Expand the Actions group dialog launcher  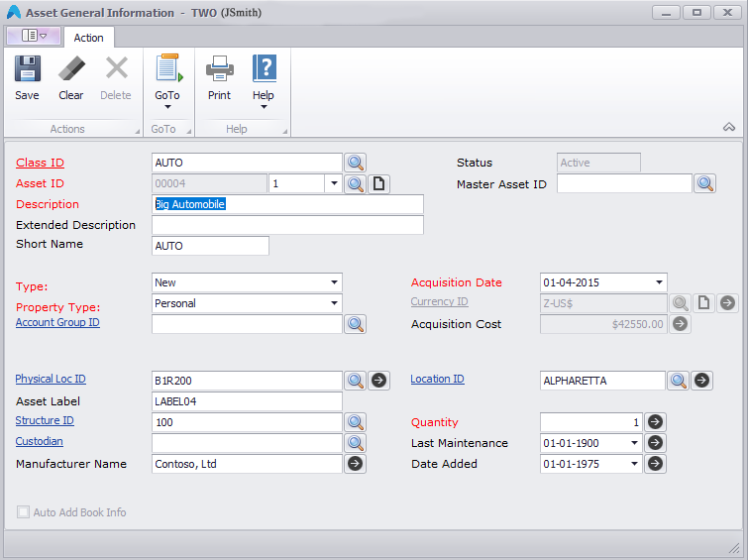pyautogui.click(x=137, y=131)
